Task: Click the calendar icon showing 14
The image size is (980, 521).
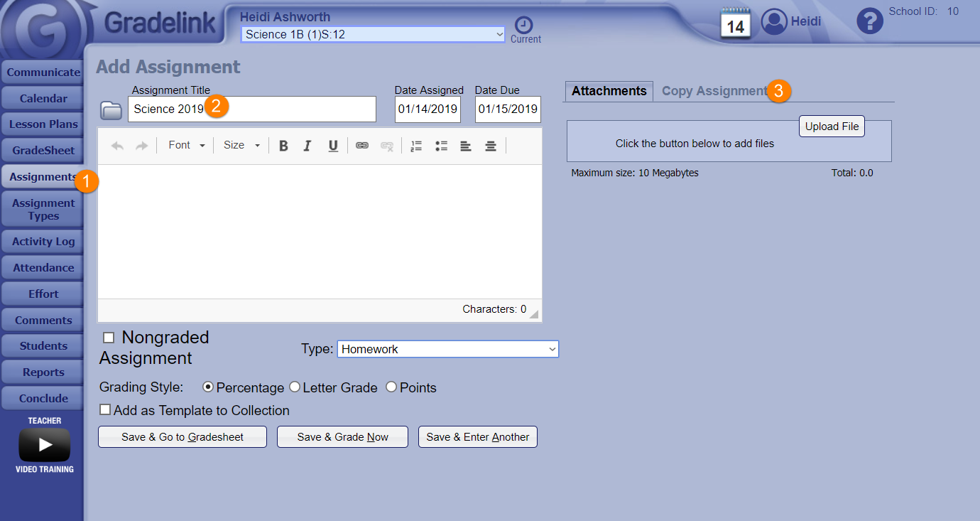Action: tap(736, 23)
